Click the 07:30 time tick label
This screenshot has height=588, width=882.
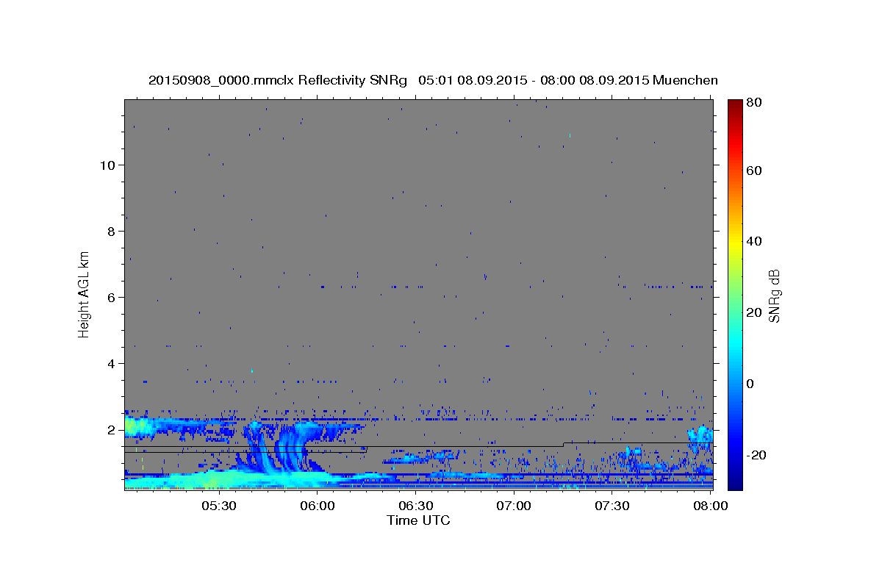(612, 506)
